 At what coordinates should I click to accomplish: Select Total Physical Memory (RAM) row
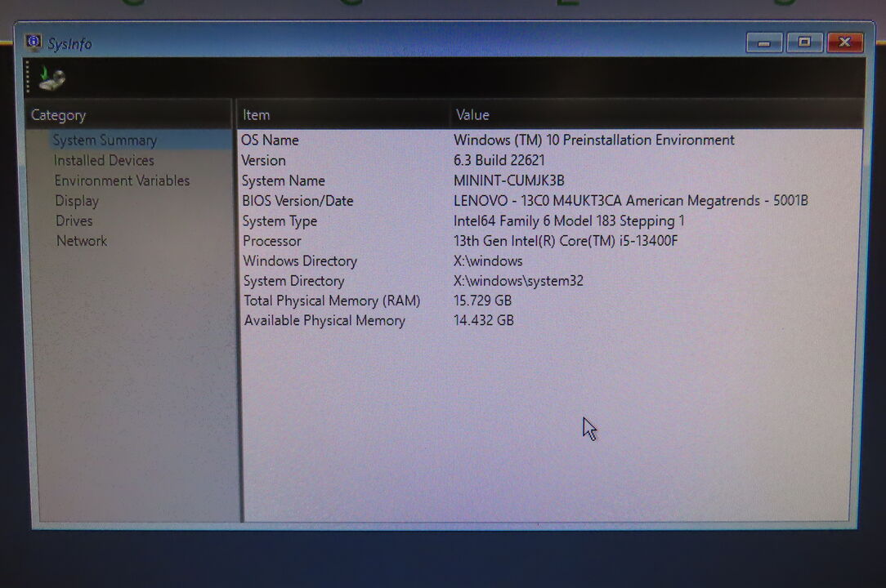pyautogui.click(x=332, y=301)
